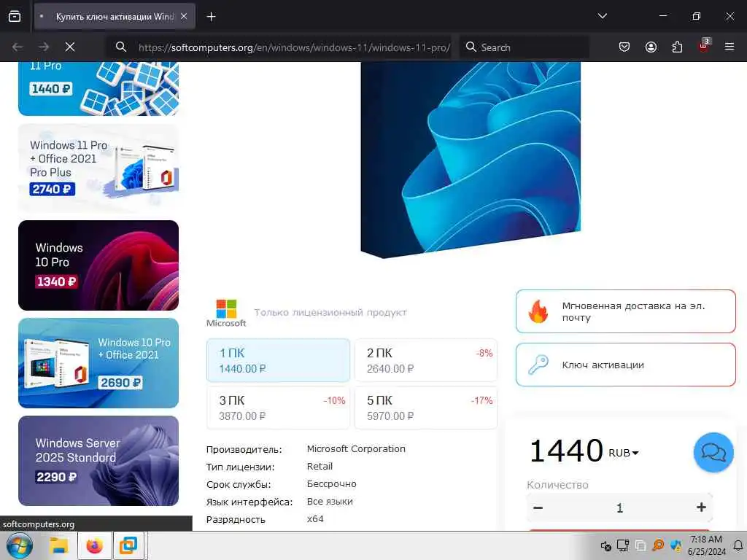Click the Microsoft logo

coord(226,313)
